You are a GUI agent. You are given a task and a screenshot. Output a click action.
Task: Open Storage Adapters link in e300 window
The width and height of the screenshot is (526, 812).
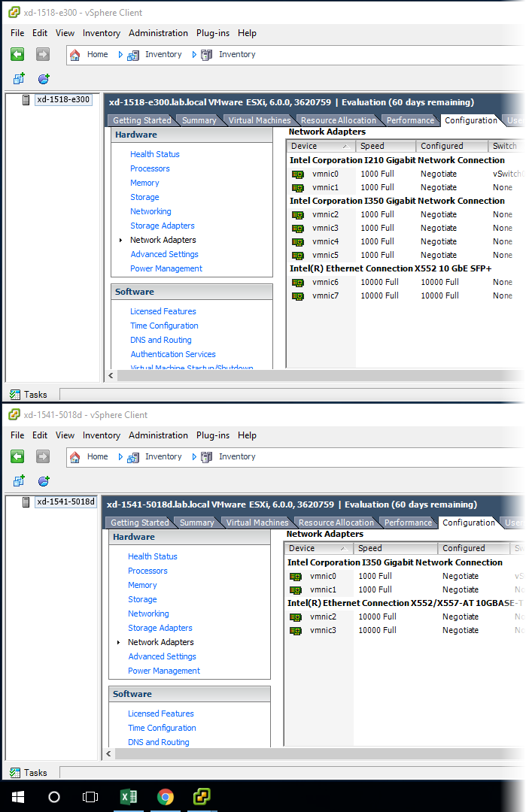point(163,226)
